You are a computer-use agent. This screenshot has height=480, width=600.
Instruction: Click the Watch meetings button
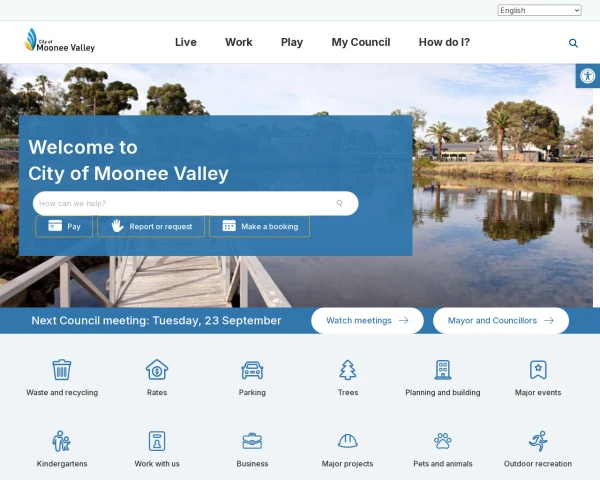click(x=367, y=320)
